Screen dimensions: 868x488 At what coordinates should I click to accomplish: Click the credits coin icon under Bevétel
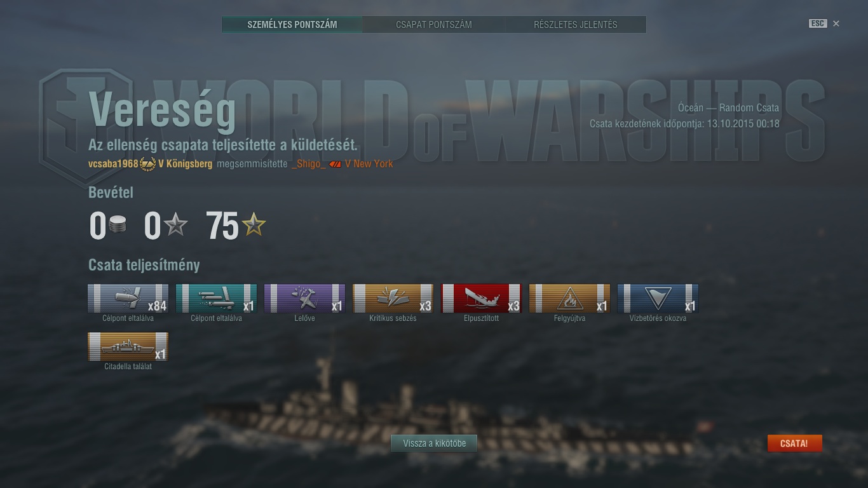point(118,225)
